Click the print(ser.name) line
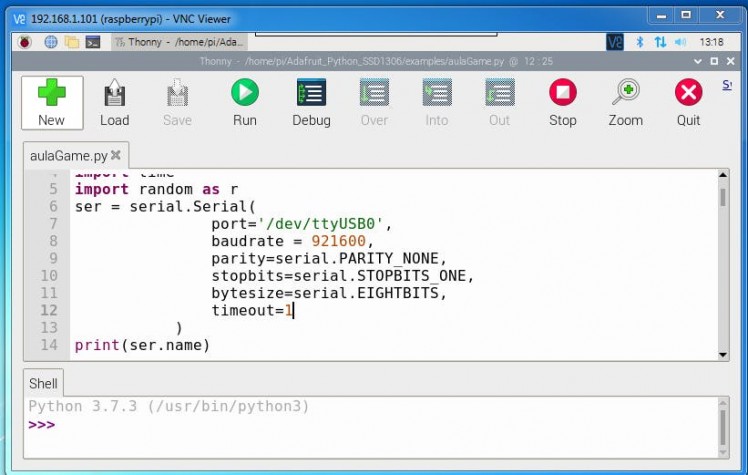748x475 pixels. coord(142,345)
